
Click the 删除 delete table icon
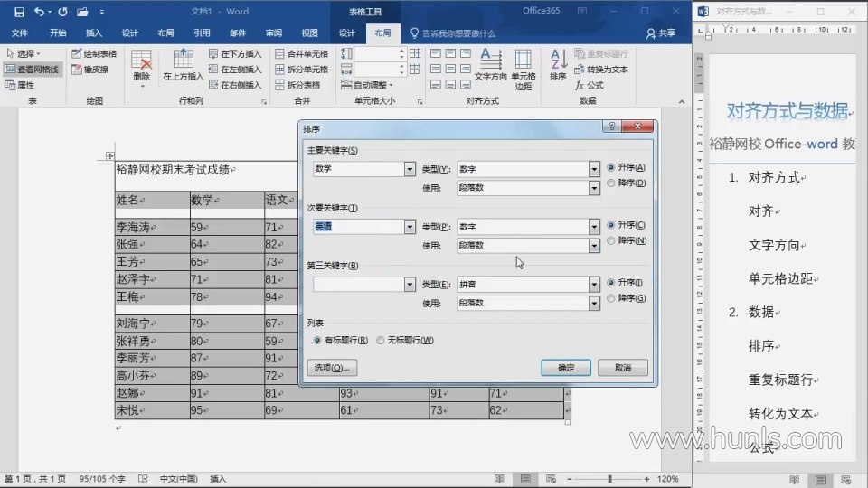coord(142,66)
